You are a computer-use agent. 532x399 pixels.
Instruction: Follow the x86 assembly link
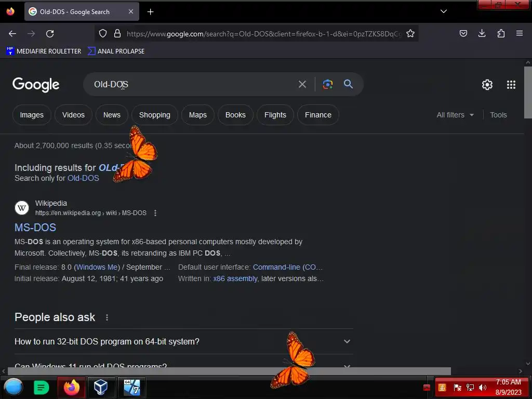click(235, 278)
